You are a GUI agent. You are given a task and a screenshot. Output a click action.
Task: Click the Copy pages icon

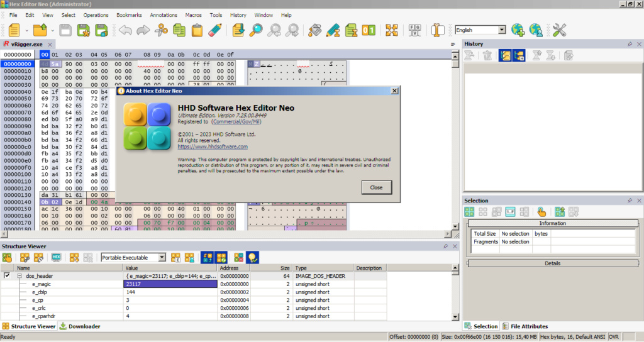(179, 30)
